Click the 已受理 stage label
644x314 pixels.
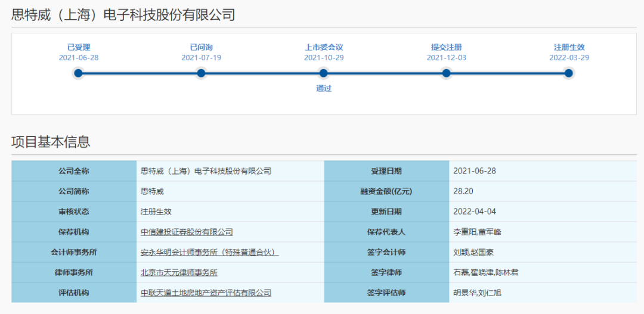tap(79, 47)
